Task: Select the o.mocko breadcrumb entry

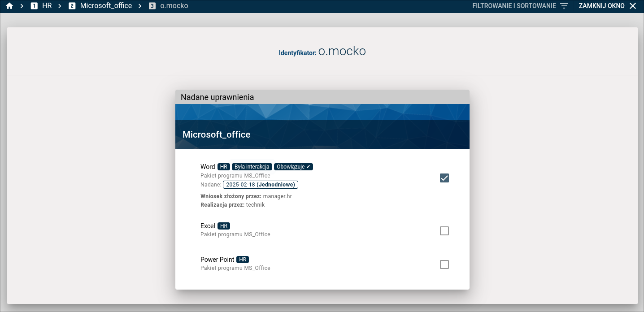Action: (174, 6)
